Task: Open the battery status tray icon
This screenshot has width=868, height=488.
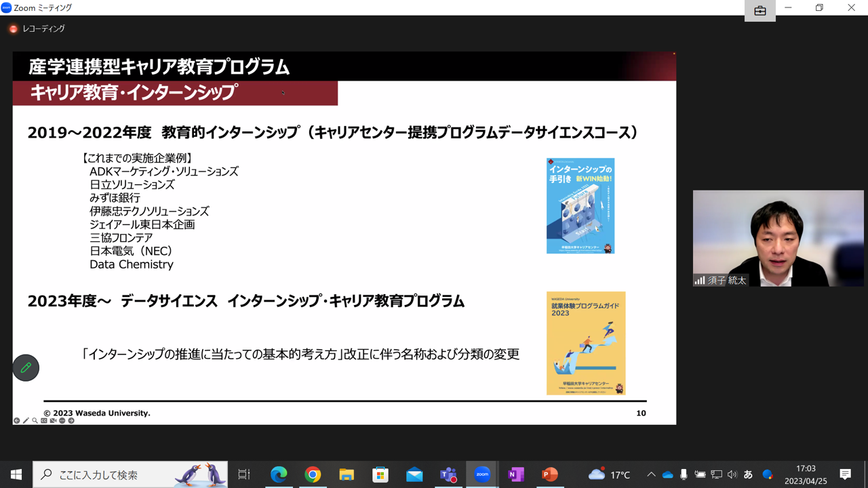Action: 700,474
